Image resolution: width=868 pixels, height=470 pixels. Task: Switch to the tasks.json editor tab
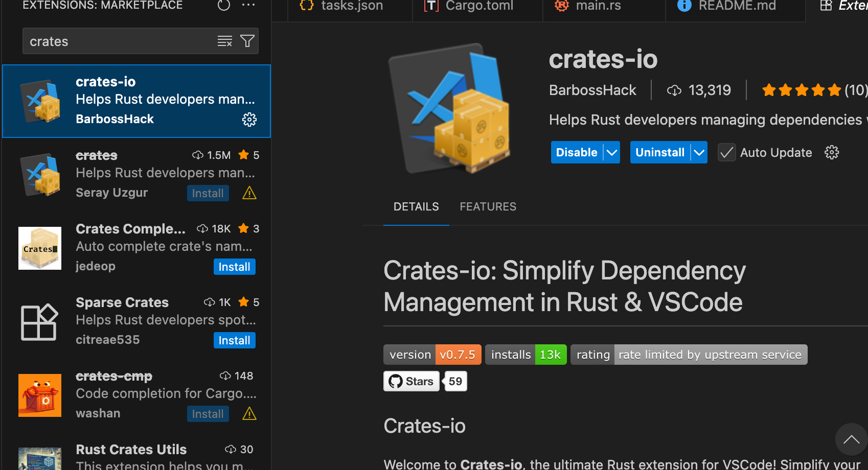click(350, 7)
